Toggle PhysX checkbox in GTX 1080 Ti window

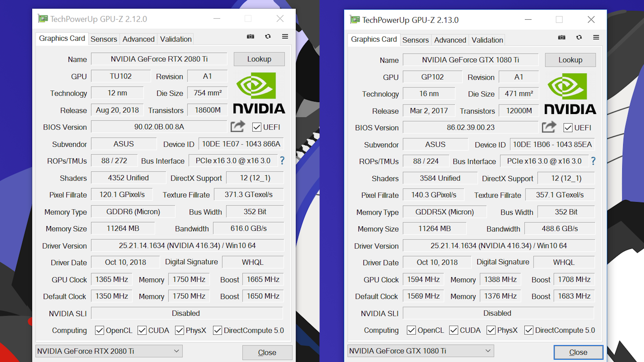(x=491, y=330)
